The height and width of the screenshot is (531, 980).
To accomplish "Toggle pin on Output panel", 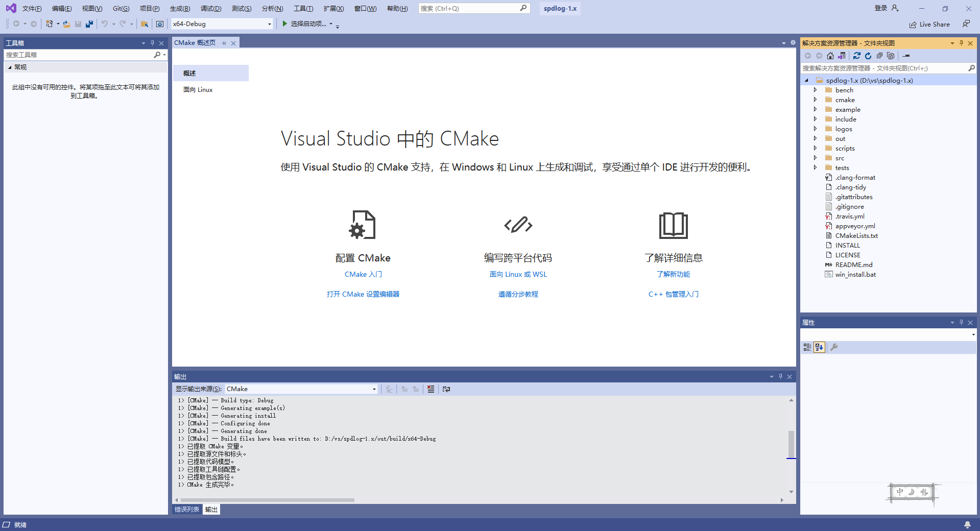I will point(780,377).
